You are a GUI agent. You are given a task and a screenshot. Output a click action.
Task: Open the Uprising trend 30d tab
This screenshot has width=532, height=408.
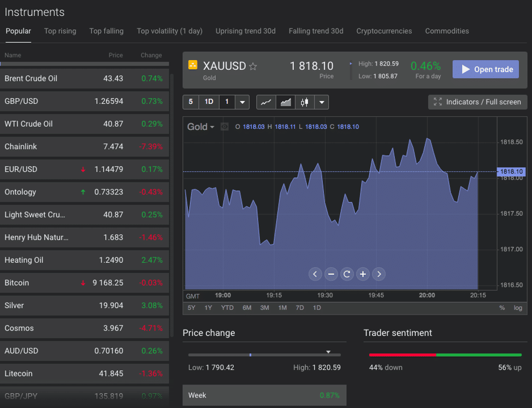coord(246,31)
